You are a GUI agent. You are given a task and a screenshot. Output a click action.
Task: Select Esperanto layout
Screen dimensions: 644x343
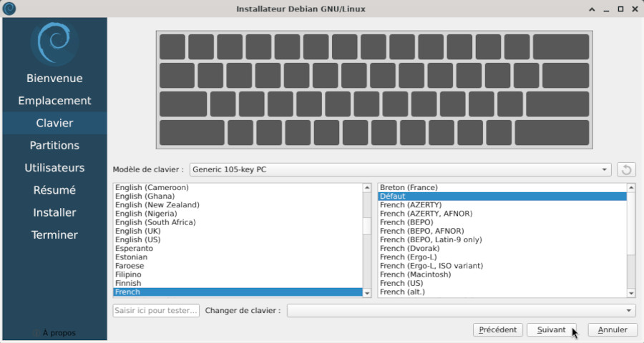238,248
